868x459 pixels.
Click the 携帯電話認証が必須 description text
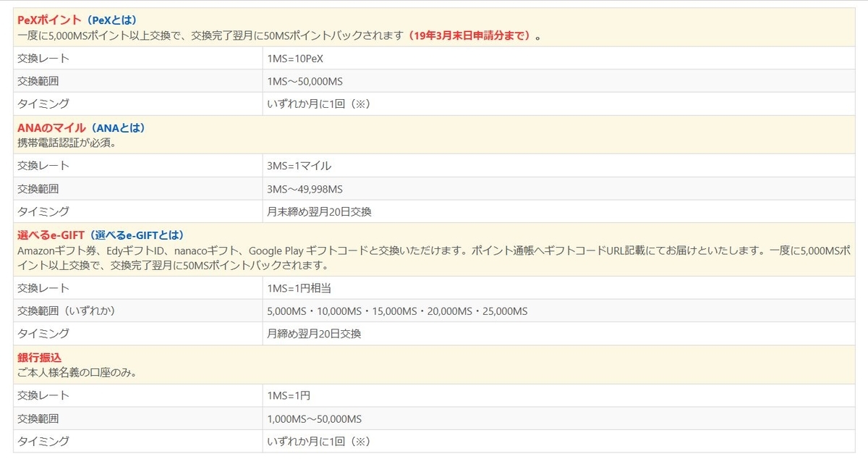65,143
